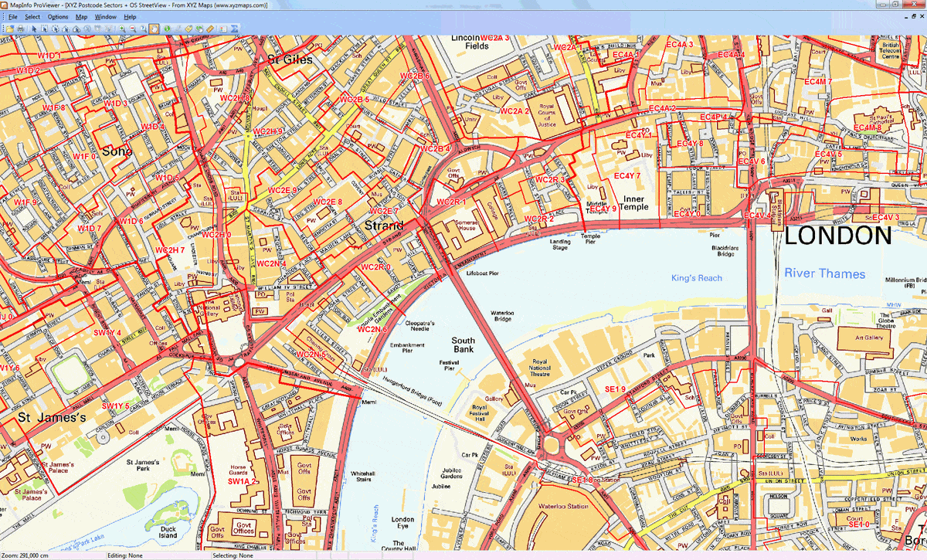This screenshot has height=560, width=927.
Task: Activate the Label tool
Action: [188, 28]
